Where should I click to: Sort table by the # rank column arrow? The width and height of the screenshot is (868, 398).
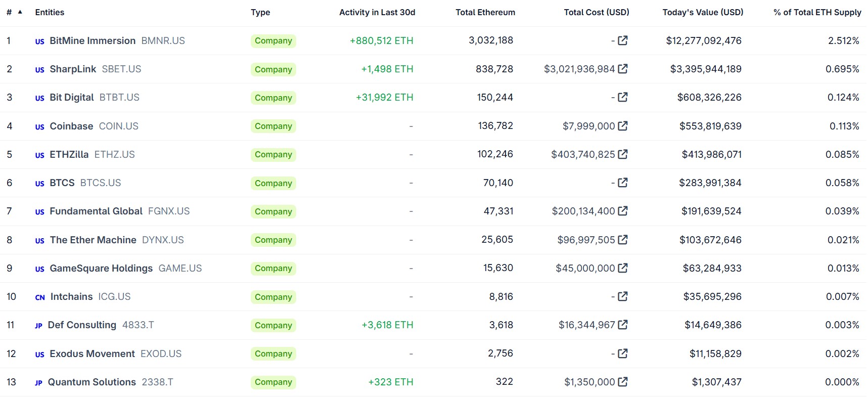[20, 12]
